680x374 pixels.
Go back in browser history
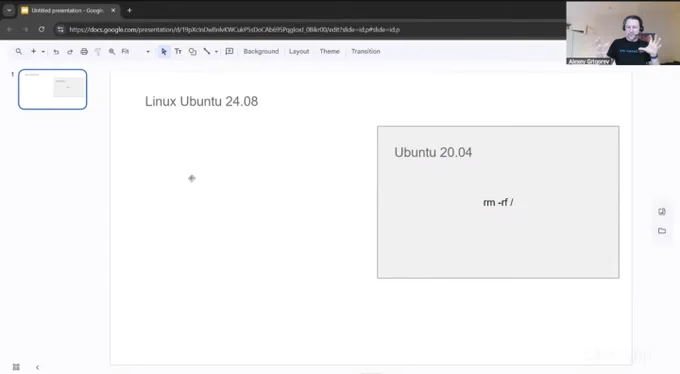tap(10, 29)
